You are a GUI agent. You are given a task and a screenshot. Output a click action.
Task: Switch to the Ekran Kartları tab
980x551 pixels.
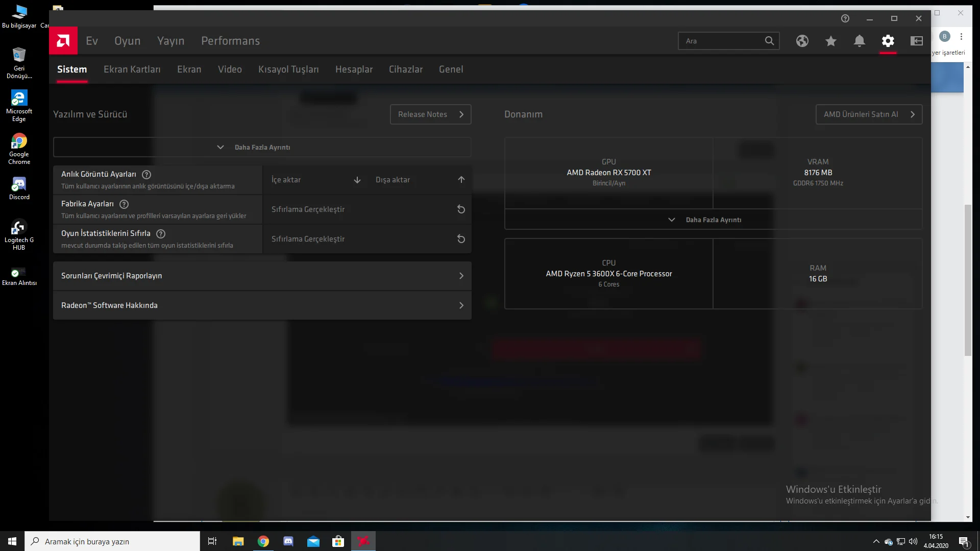[132, 69]
